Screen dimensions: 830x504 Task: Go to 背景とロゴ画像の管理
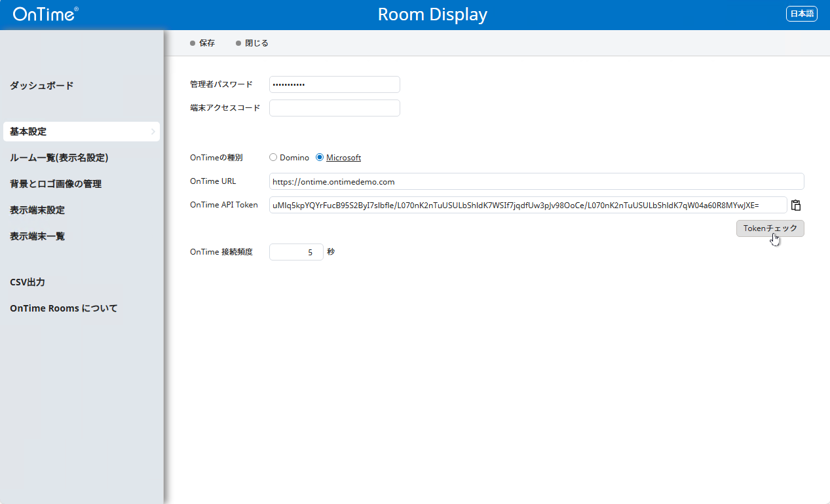[56, 184]
